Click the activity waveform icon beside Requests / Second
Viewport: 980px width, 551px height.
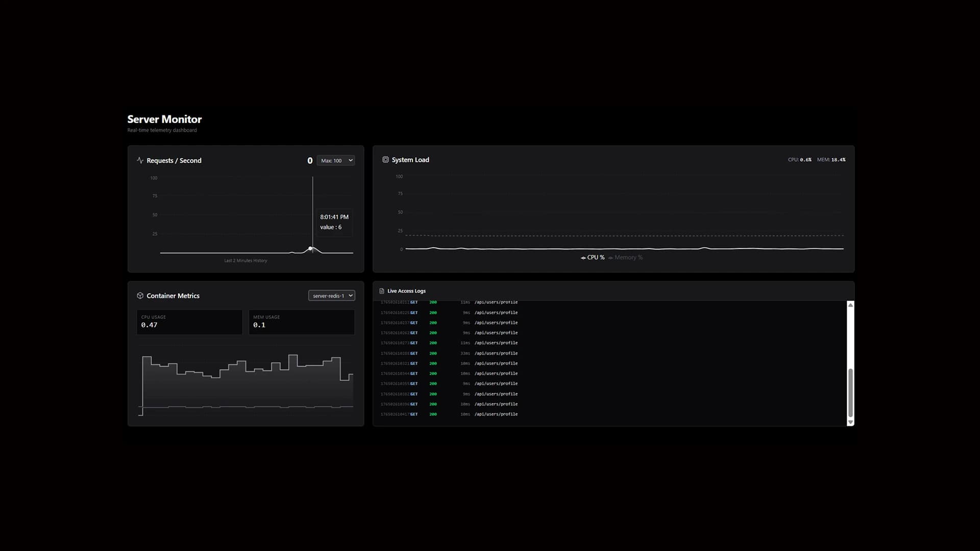point(140,160)
